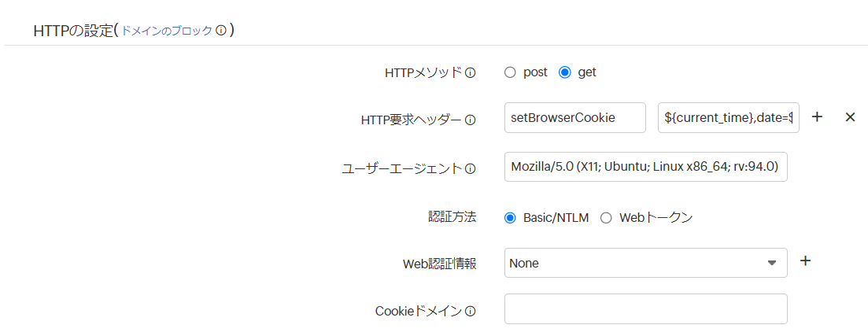Open the Web認証情報 dropdown showing None
868x336 pixels.
tap(645, 263)
